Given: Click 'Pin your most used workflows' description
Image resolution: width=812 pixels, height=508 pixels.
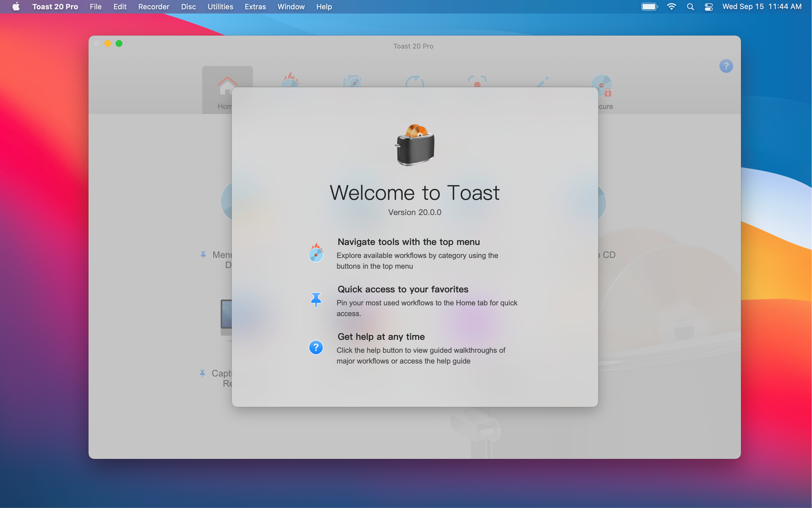Looking at the screenshot, I should click(x=427, y=308).
